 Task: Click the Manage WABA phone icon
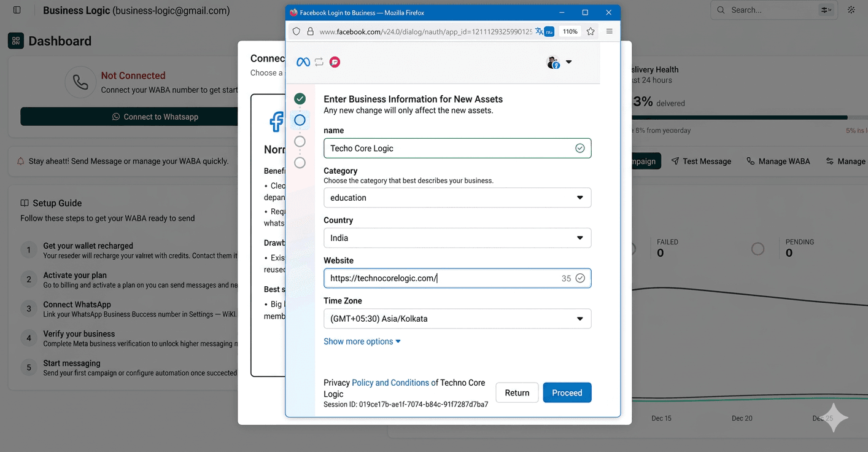coord(750,161)
